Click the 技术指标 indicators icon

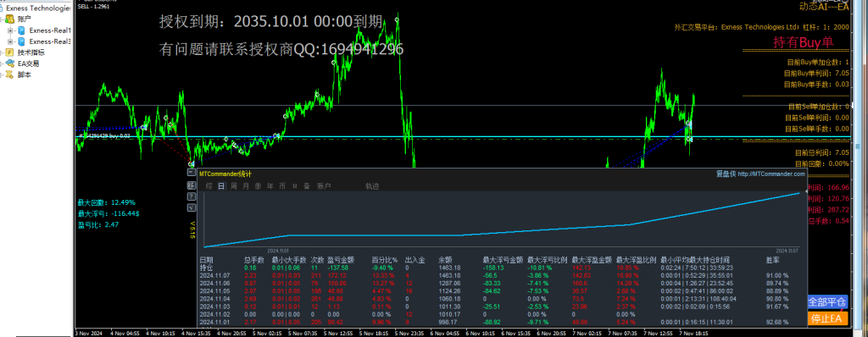point(10,52)
